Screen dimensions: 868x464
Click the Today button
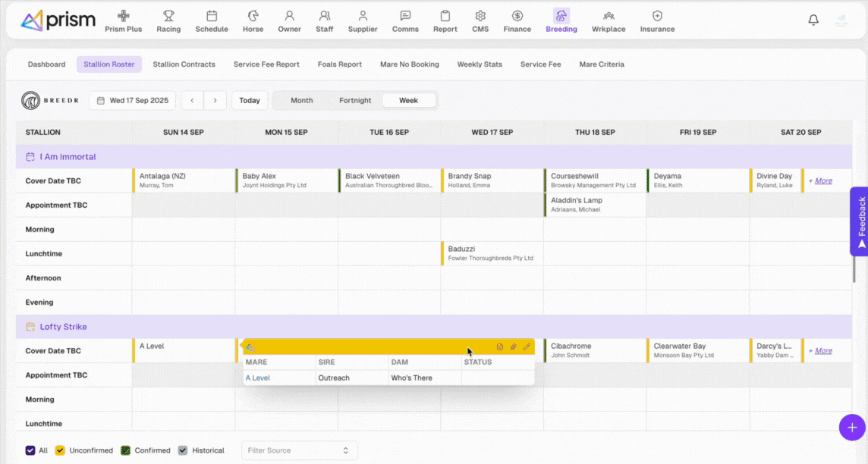pos(250,101)
